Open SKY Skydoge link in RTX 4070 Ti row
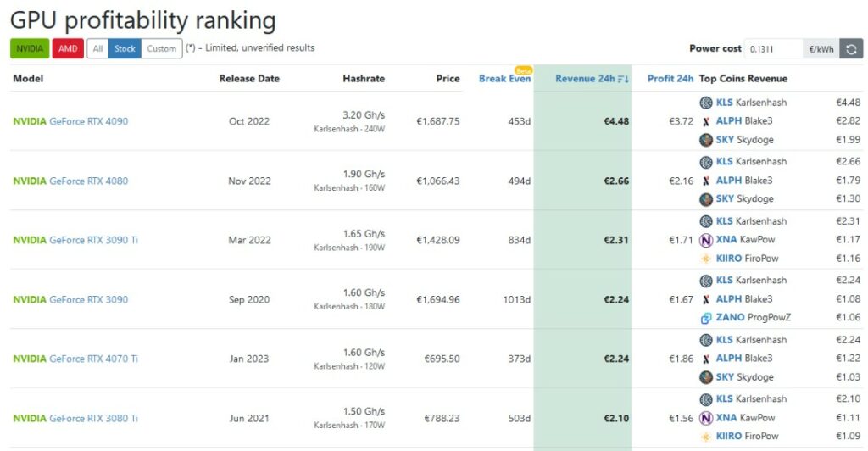Image resolution: width=868 pixels, height=451 pixels. [x=744, y=377]
